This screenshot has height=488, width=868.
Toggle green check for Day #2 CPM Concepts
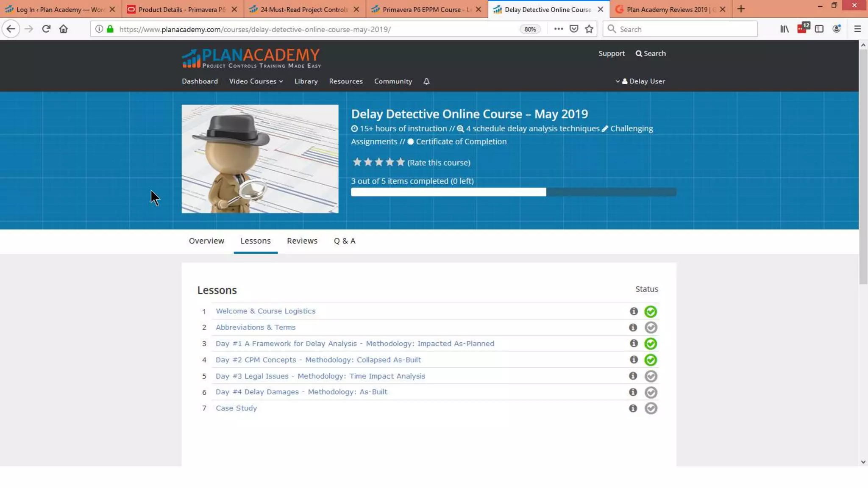(x=651, y=360)
